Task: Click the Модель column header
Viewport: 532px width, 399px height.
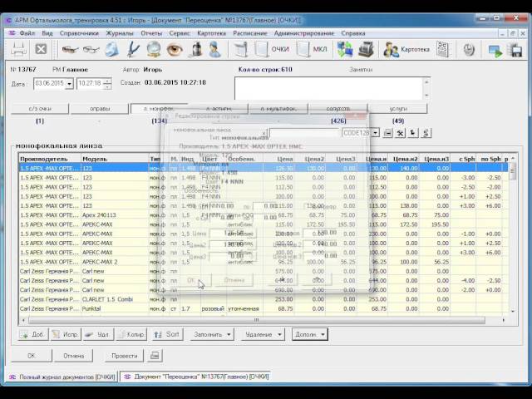Action: pyautogui.click(x=115, y=159)
